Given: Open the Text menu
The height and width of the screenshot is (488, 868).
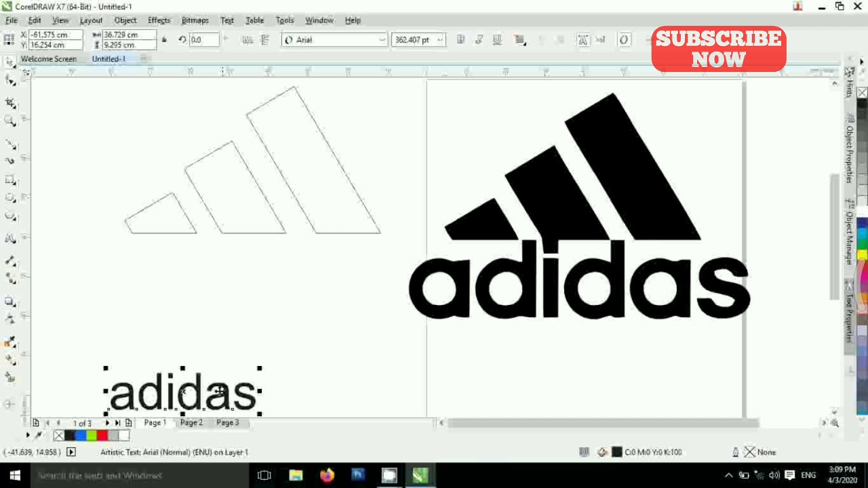Looking at the screenshot, I should click(227, 20).
